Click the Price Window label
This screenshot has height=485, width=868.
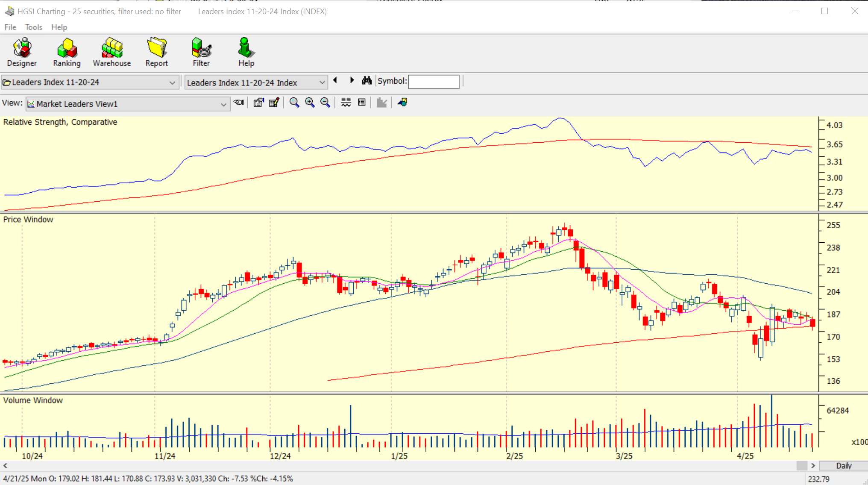pos(28,220)
